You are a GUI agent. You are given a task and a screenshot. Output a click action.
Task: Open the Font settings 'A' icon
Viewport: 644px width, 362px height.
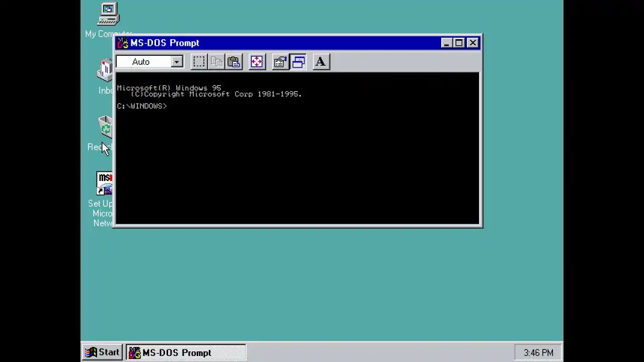tap(320, 62)
